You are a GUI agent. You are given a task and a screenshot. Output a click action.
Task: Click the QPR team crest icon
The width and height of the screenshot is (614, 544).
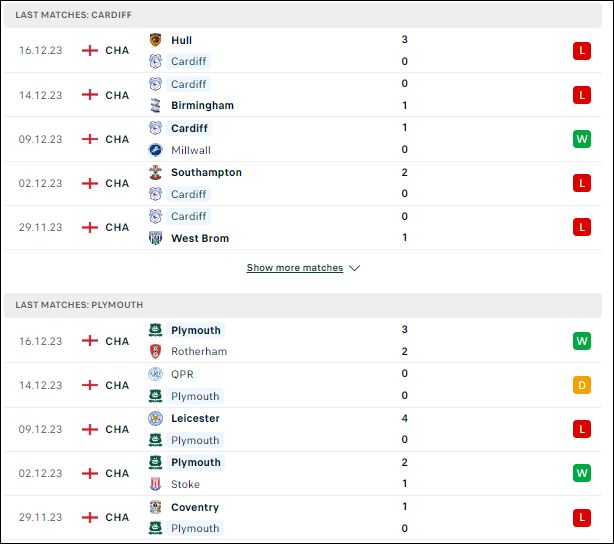[155, 374]
